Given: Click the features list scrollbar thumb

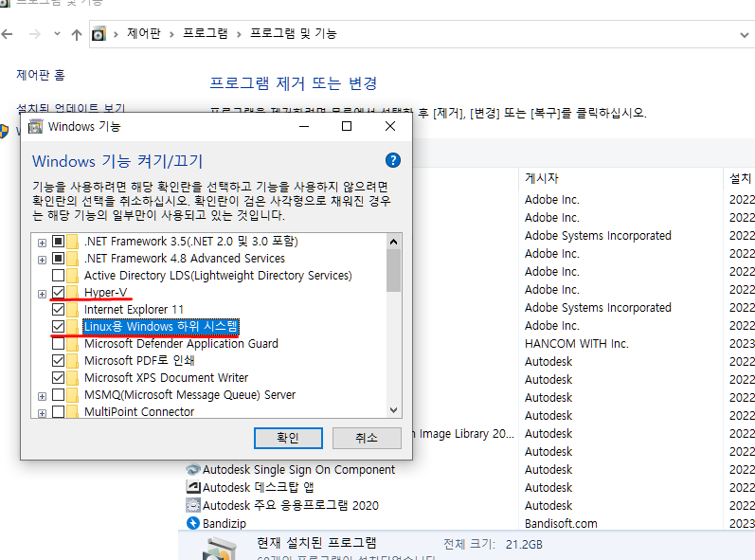Looking at the screenshot, I should pyautogui.click(x=393, y=270).
